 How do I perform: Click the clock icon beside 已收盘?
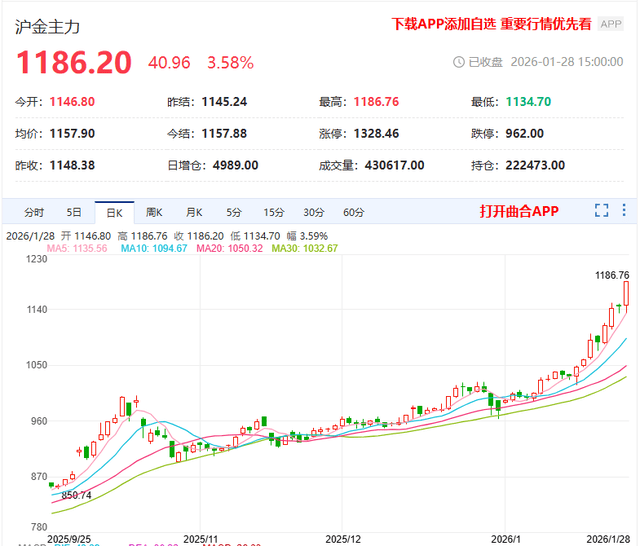[x=459, y=62]
